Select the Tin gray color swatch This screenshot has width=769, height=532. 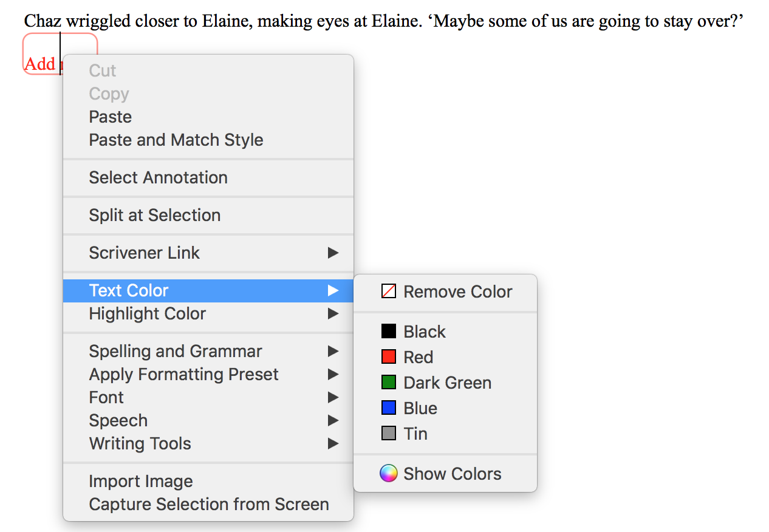[x=389, y=434]
